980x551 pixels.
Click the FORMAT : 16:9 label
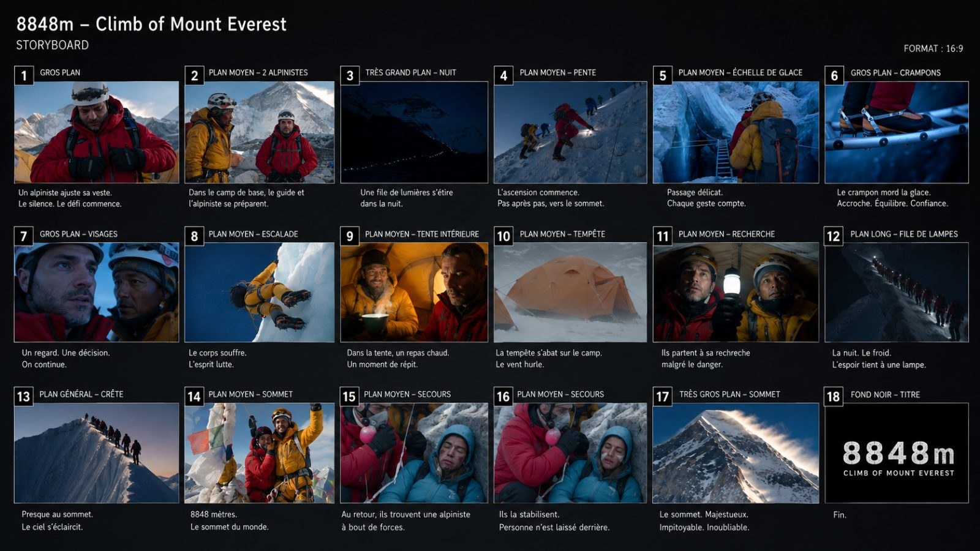(933, 48)
